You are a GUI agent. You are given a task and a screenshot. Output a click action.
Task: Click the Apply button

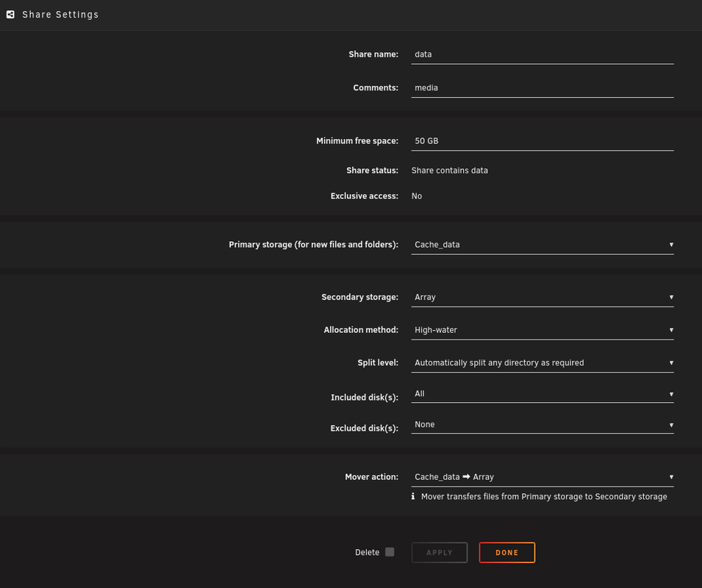[439, 552]
